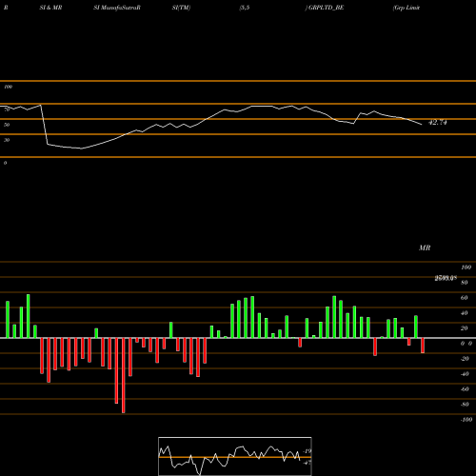Click the RSI axis label 50
This screenshot has height=476, width=476.
click(7, 125)
